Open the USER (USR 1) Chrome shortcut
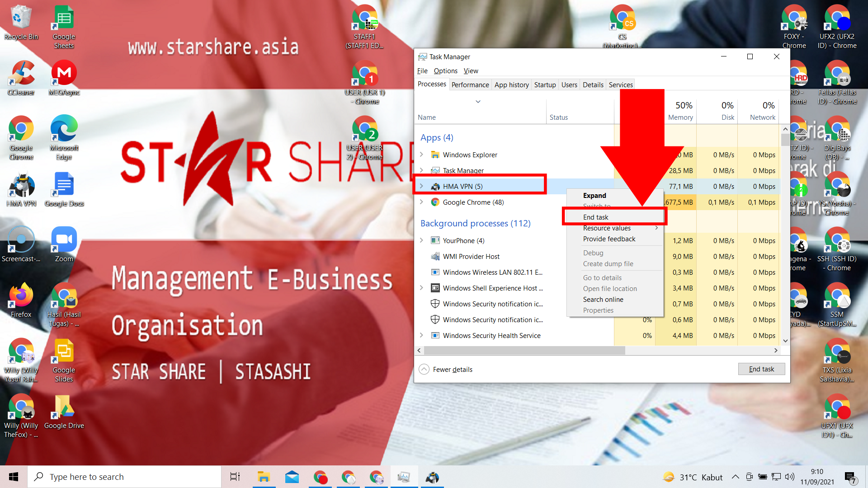 pos(364,83)
